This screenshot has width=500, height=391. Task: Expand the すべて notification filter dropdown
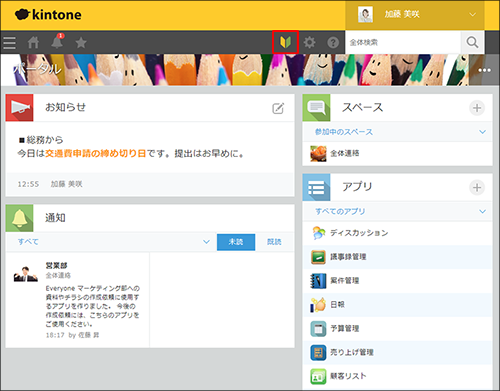112,242
